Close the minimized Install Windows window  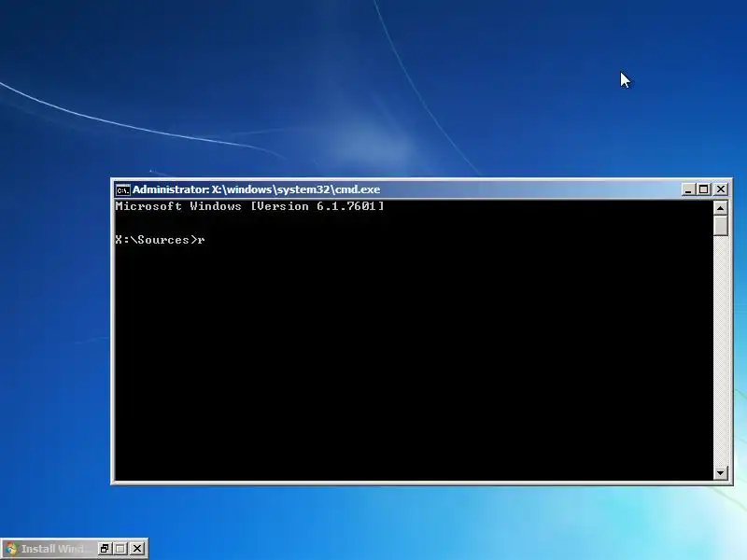click(x=137, y=549)
